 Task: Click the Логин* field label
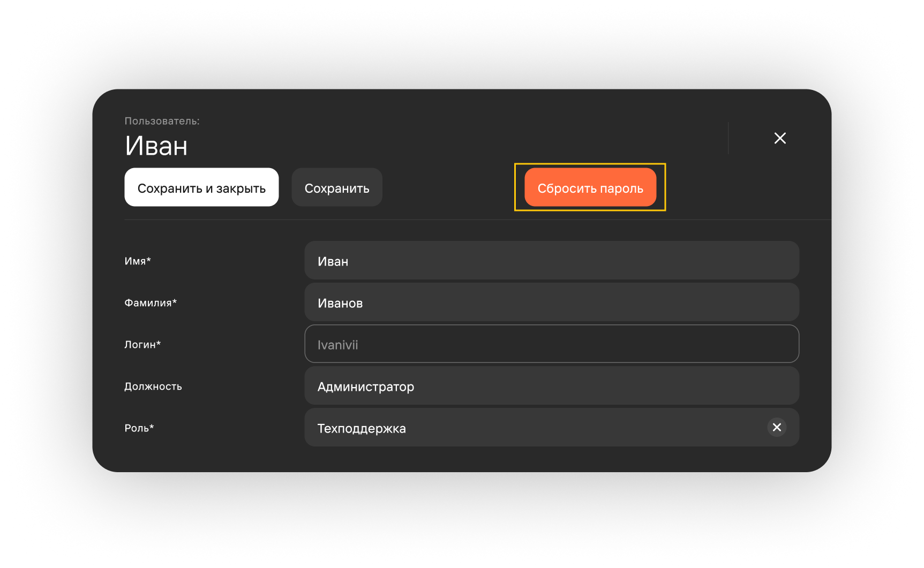142,345
